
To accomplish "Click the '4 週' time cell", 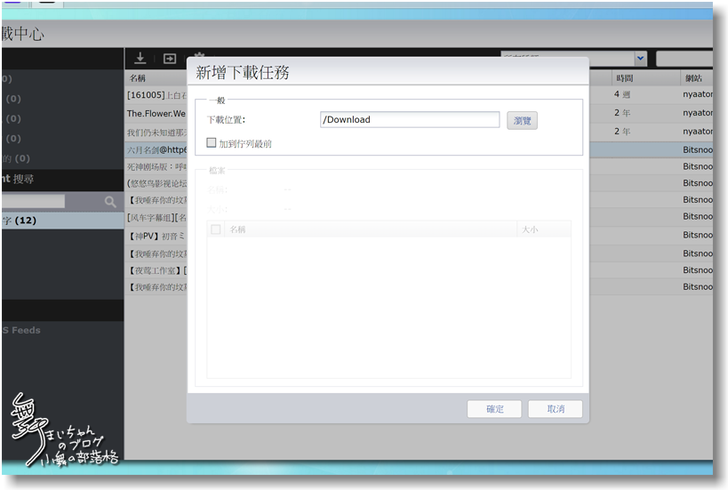I will [622, 94].
